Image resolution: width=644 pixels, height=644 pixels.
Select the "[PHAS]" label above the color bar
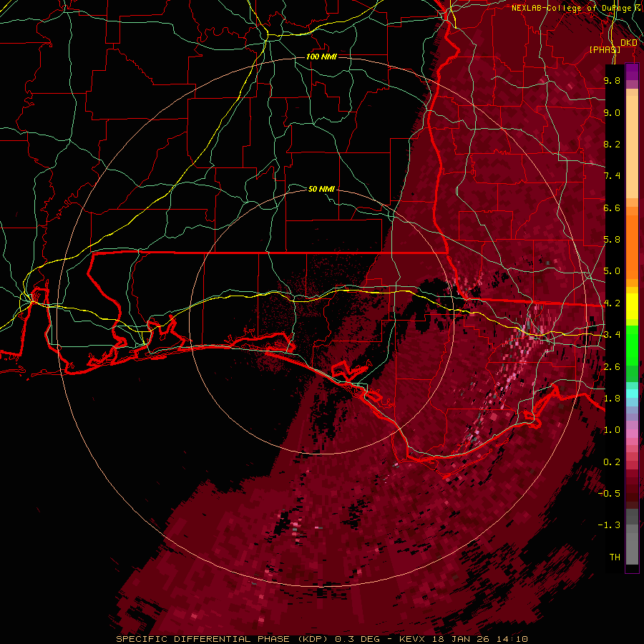[x=605, y=49]
